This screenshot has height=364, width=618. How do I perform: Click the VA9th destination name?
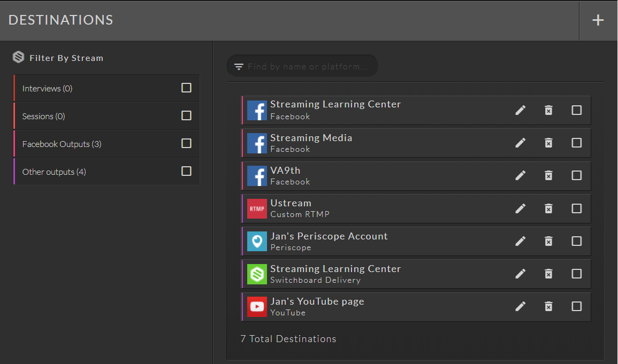pyautogui.click(x=285, y=171)
